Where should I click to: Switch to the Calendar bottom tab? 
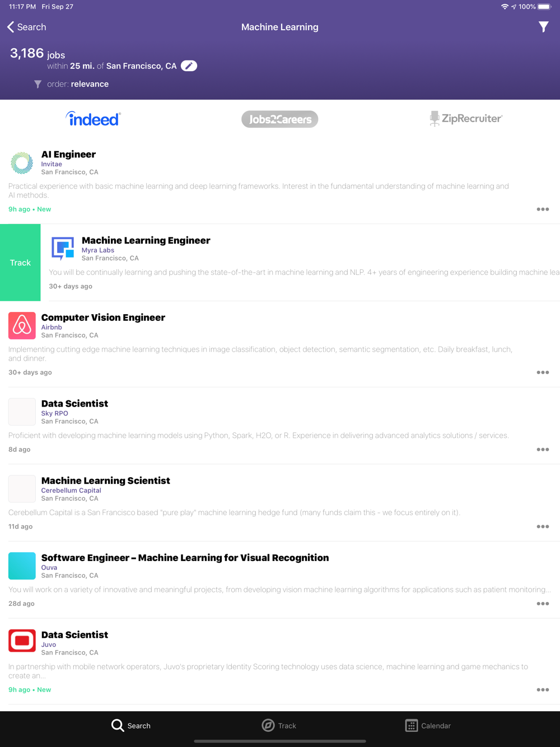[x=428, y=726]
